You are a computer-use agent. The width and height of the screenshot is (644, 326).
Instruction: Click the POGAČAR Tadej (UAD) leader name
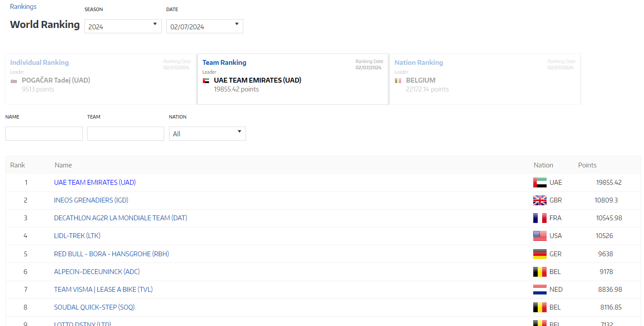(x=56, y=80)
